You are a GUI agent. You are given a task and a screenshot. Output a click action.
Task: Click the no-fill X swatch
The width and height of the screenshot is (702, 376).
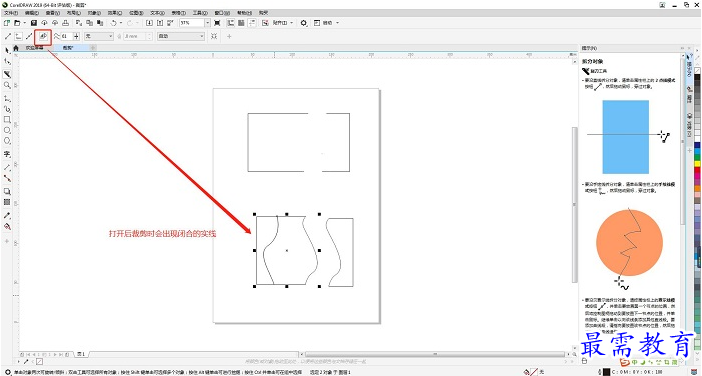pos(698,70)
